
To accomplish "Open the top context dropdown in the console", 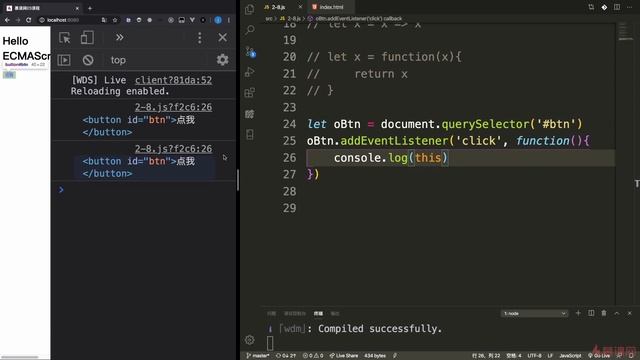I will point(118,60).
